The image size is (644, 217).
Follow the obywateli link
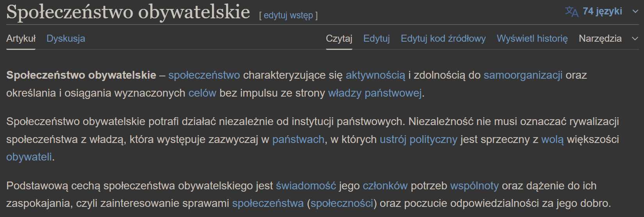click(x=29, y=157)
